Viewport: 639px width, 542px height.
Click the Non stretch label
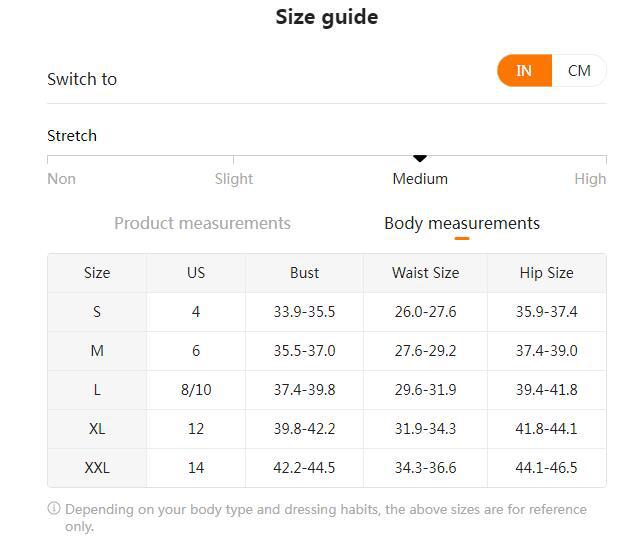(61, 179)
